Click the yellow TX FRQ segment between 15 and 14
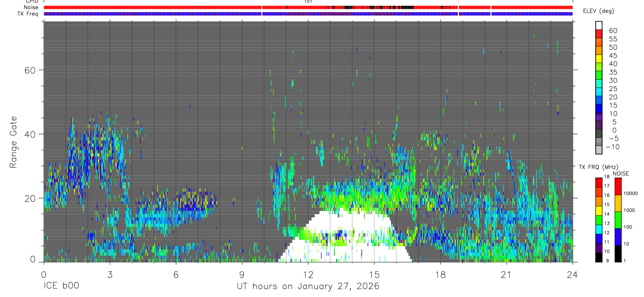 point(598,210)
